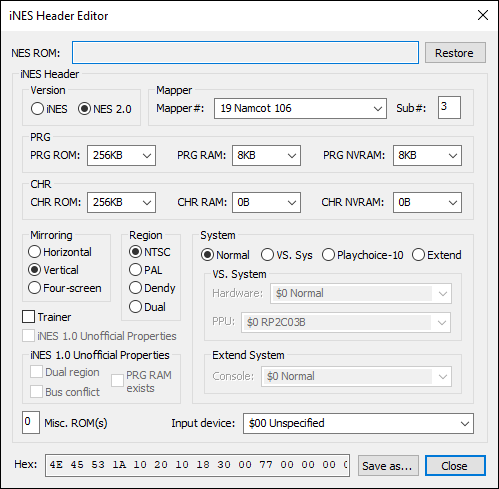The width and height of the screenshot is (499, 489).
Task: Close the iNES Header Editor window
Action: tap(483, 15)
